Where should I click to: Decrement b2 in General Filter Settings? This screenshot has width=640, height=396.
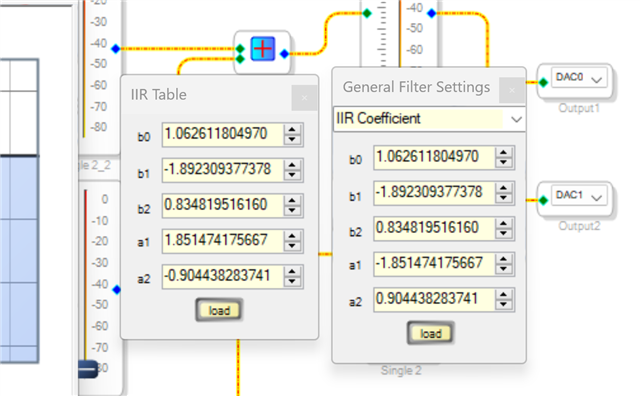(504, 234)
